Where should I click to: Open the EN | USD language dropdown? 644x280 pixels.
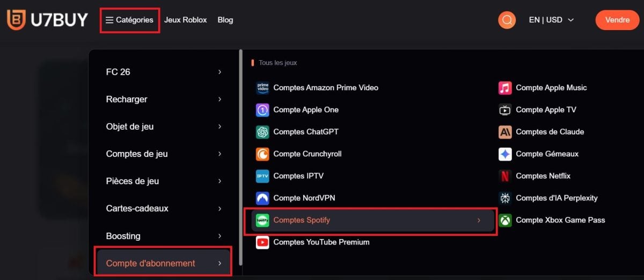point(551,20)
